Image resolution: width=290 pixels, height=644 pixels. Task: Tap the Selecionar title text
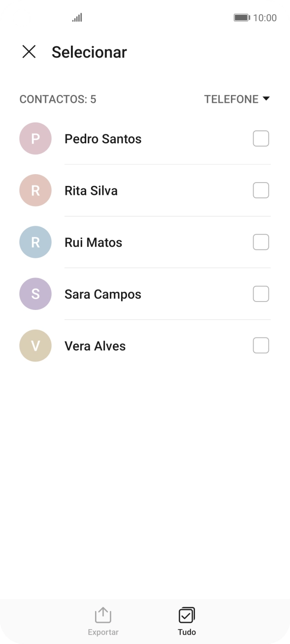pyautogui.click(x=90, y=52)
